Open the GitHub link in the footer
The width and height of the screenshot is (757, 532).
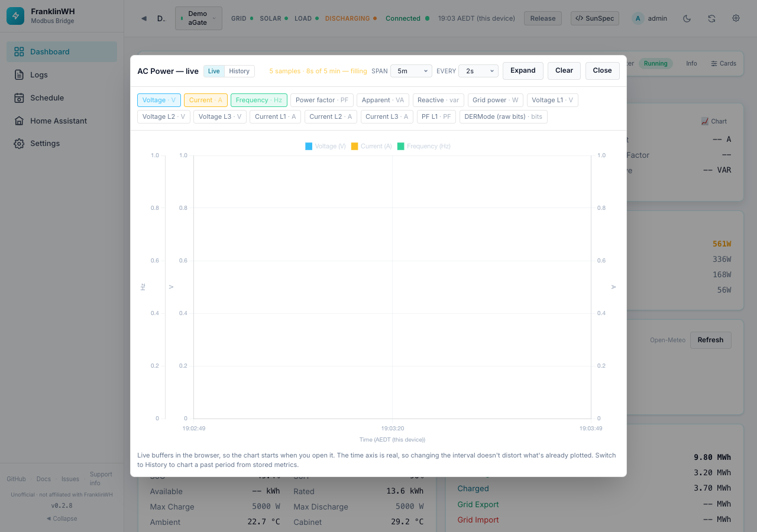pos(16,479)
